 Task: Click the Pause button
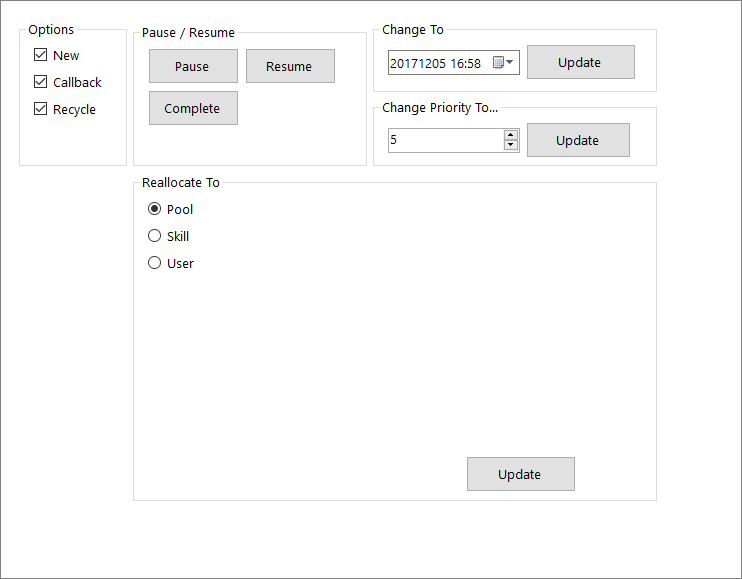tap(193, 66)
